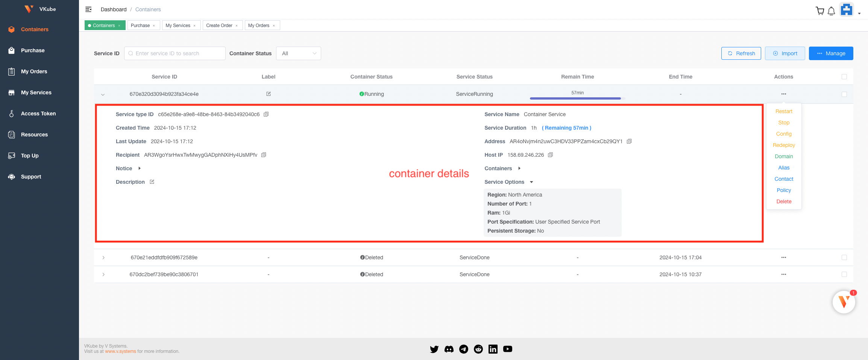The height and width of the screenshot is (360, 868).
Task: Copy the Address value AR4oNvjm4n2uw
Action: pos(629,141)
